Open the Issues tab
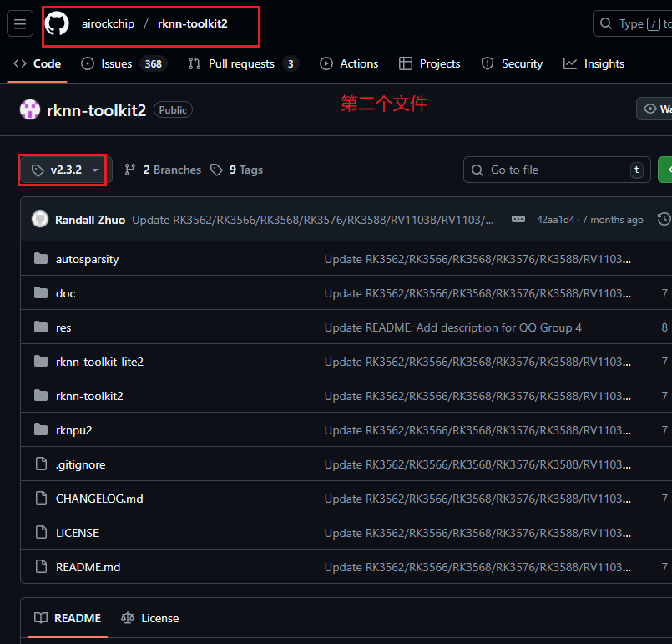Viewport: 672px width, 644px height. pyautogui.click(x=124, y=63)
